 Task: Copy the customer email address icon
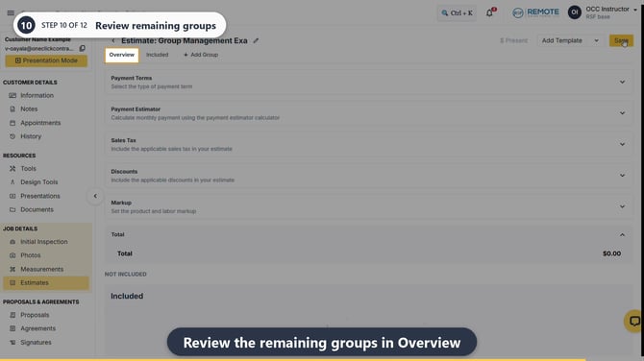pyautogui.click(x=82, y=48)
